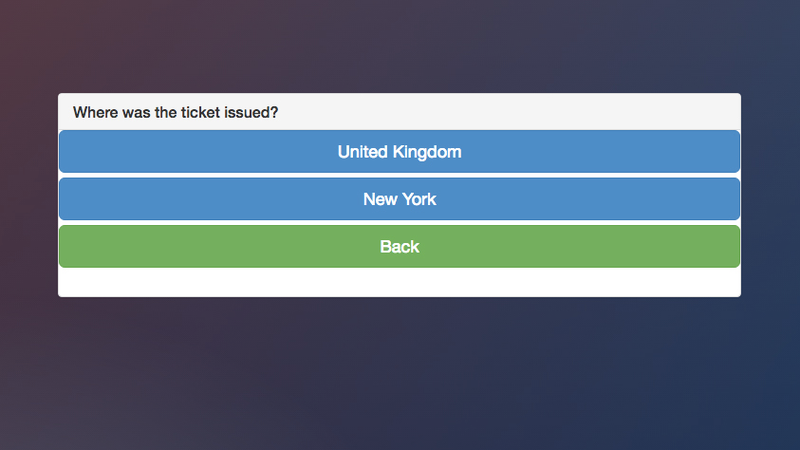The width and height of the screenshot is (800, 450).
Task: Click the grey question header bar
Action: pyautogui.click(x=399, y=112)
